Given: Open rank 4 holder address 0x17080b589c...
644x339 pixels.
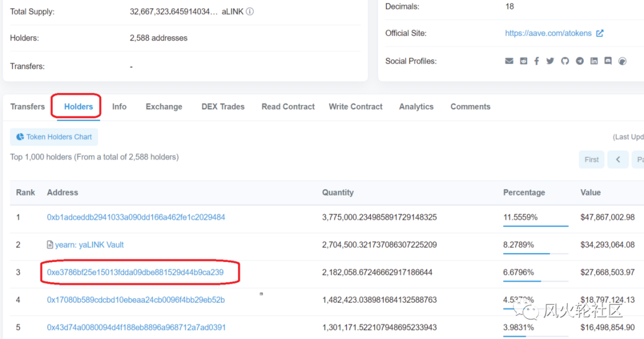Looking at the screenshot, I should tap(136, 300).
